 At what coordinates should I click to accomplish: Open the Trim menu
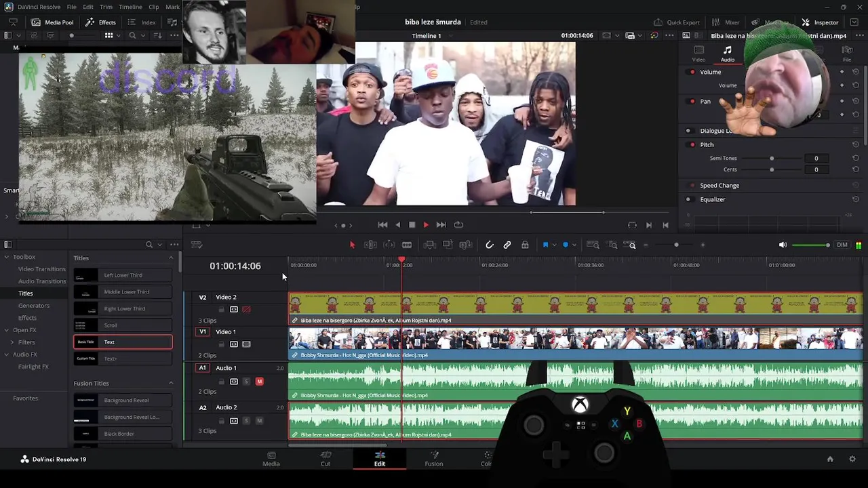106,7
